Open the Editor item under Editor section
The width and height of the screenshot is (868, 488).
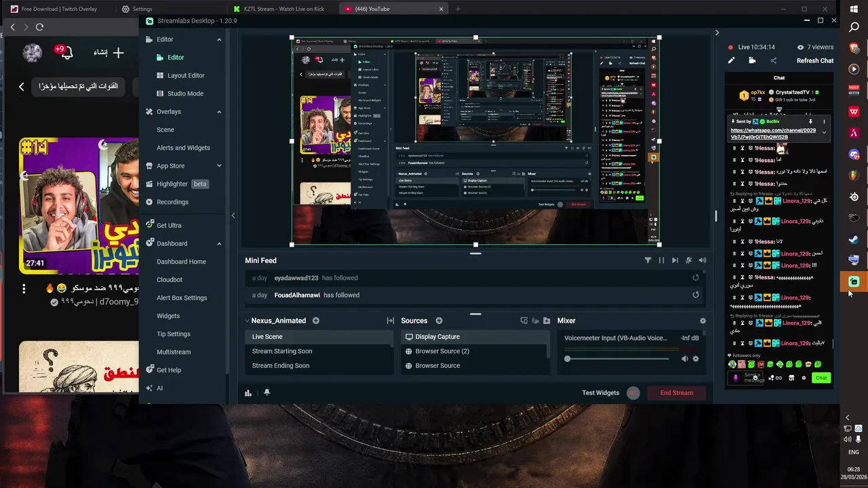(x=176, y=58)
